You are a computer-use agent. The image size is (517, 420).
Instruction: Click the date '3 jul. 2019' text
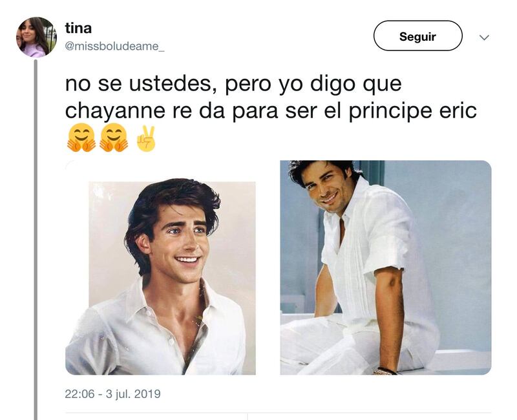[x=133, y=394]
